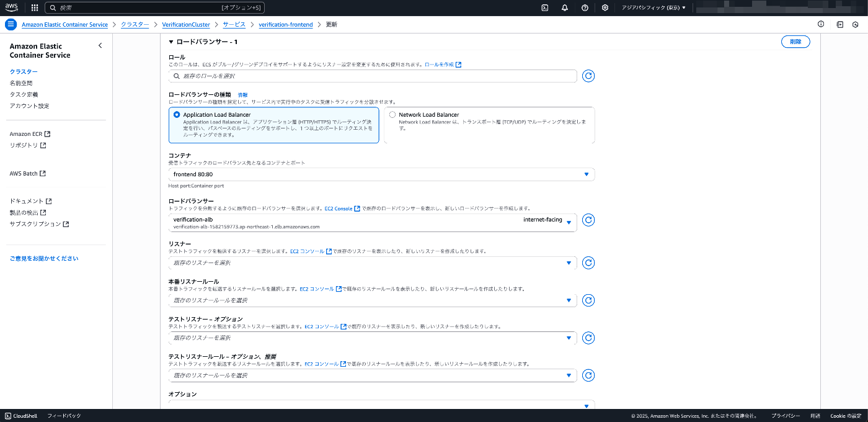Go to クラスター breadcrumb
868x422 pixels.
point(135,25)
